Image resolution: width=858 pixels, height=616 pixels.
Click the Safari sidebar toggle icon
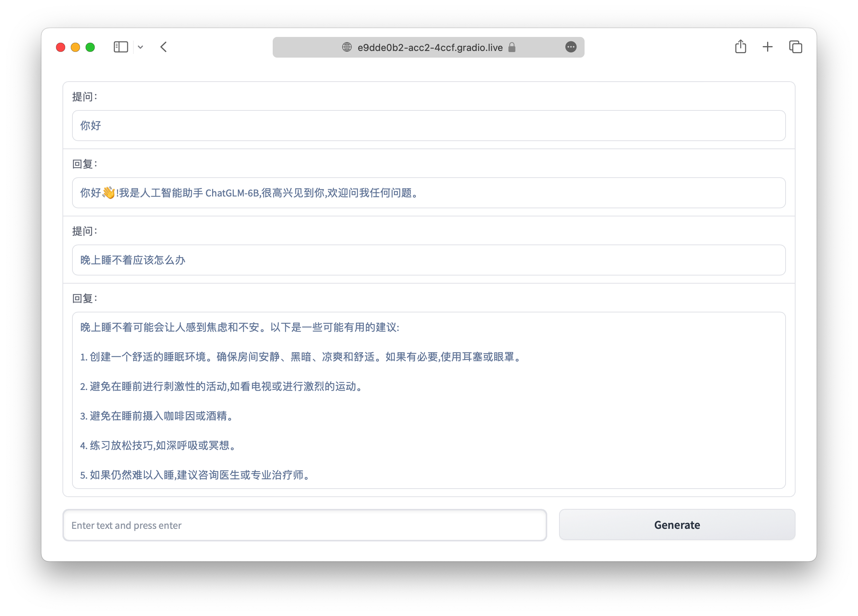coord(121,47)
